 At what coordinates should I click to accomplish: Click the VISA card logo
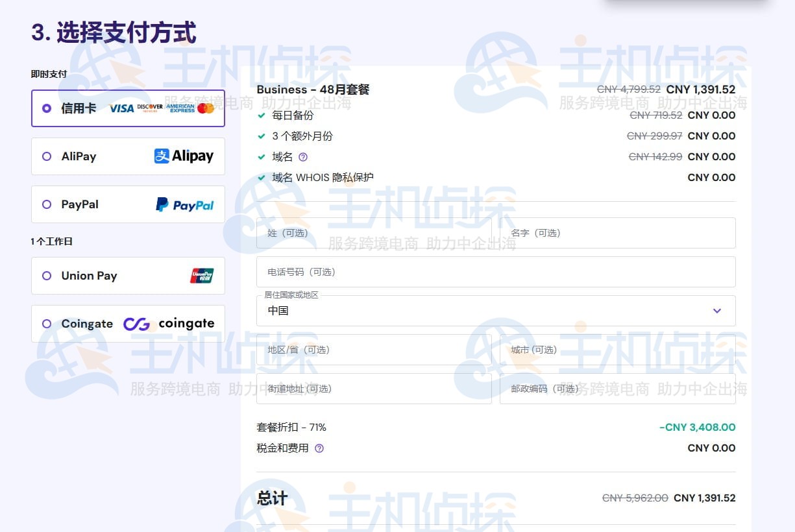tap(121, 108)
